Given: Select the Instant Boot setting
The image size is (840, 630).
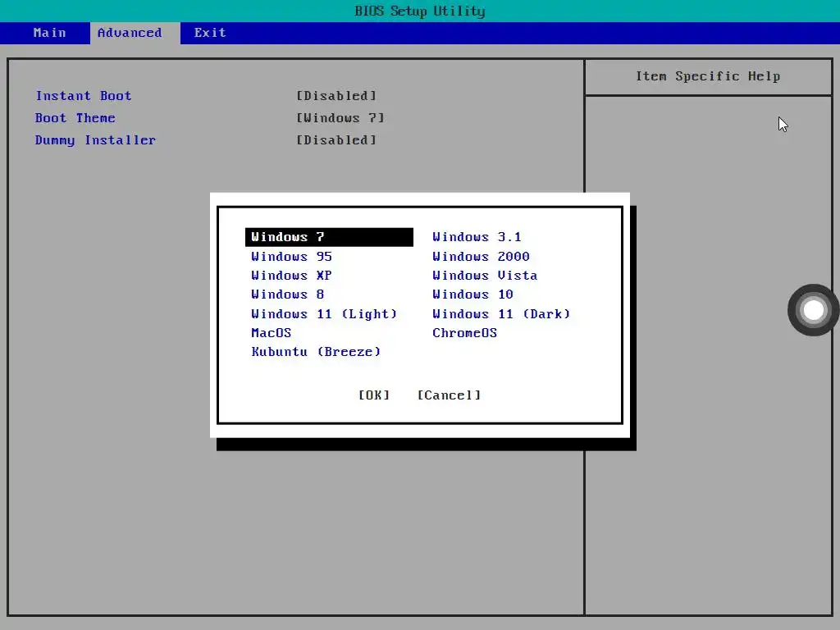Looking at the screenshot, I should pos(84,96).
